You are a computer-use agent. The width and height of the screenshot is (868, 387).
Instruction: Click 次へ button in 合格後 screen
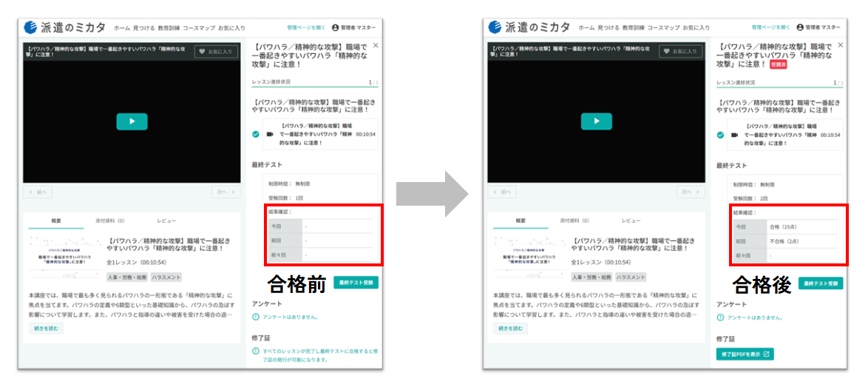[x=691, y=192]
